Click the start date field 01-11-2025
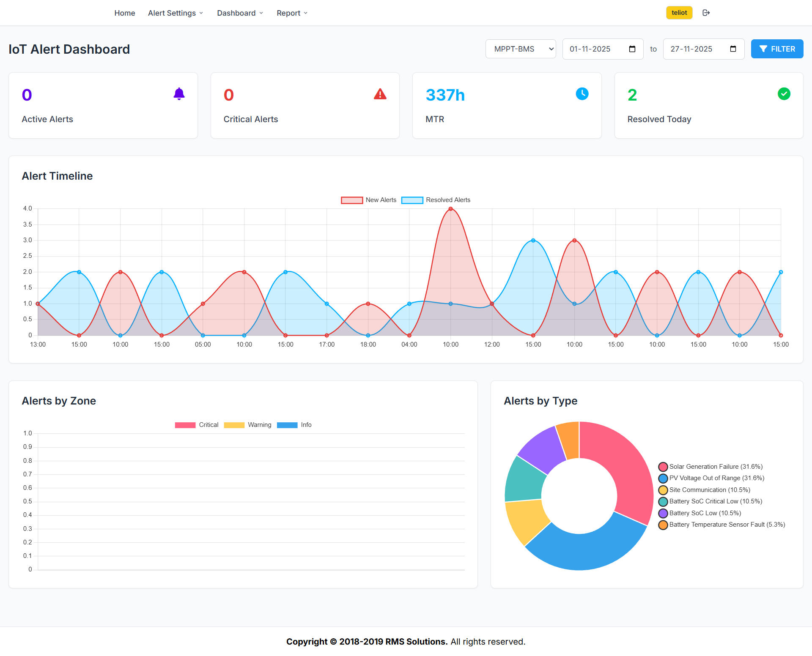The width and height of the screenshot is (812, 656). click(x=590, y=49)
